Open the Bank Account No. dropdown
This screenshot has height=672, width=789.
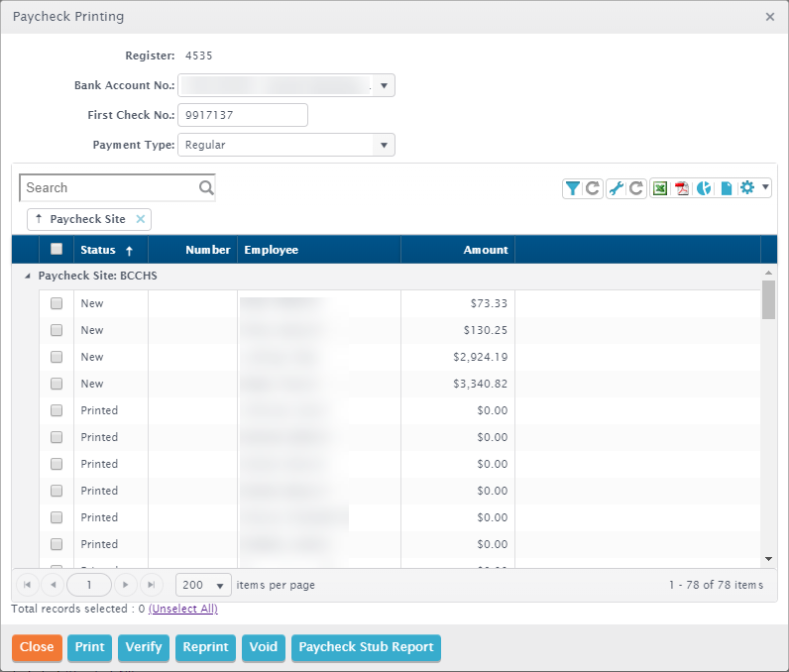384,85
